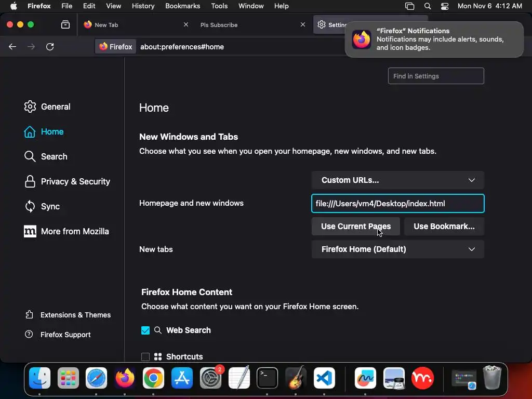This screenshot has height=399, width=532.
Task: Open the General settings category
Action: click(47, 107)
